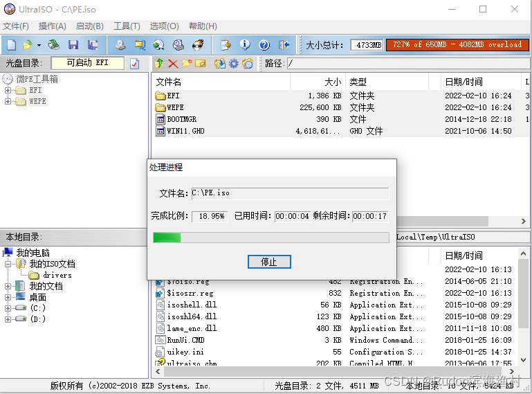Screen dimensions: 532x394
Task: Select the lame_enc.dll local file
Action: pos(192,328)
